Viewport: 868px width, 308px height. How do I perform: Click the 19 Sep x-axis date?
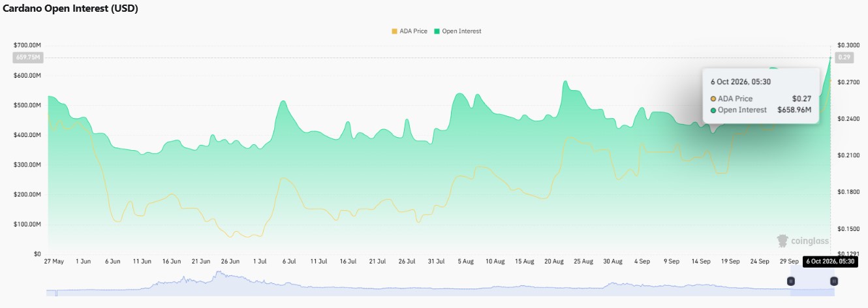tap(730, 261)
